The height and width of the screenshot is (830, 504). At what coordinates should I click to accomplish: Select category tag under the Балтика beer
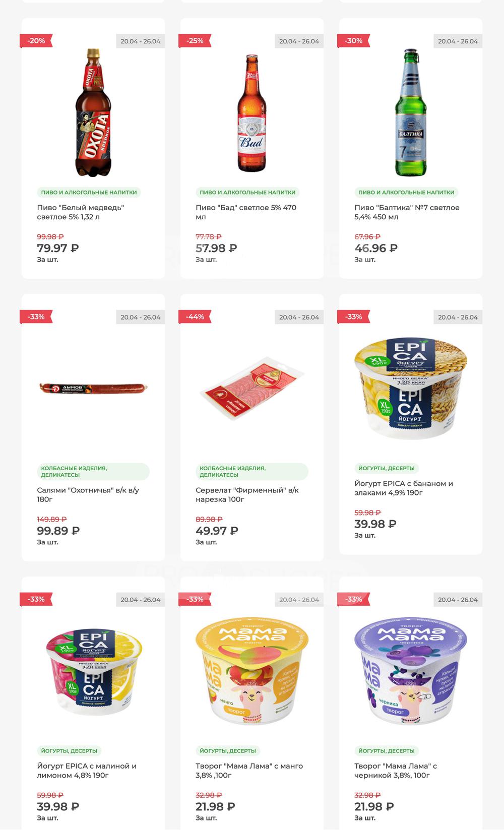(406, 192)
